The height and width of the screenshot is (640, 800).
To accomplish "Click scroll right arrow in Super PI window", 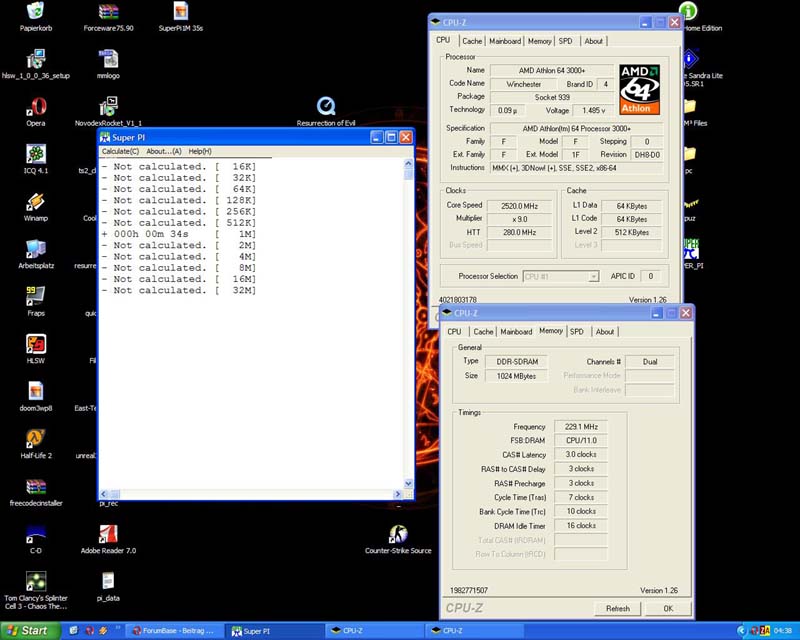I will (397, 494).
